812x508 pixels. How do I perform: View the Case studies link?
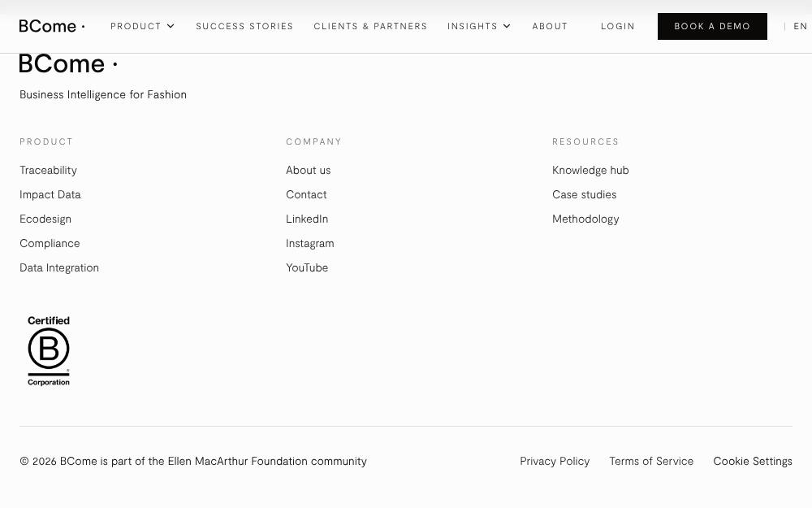[584, 194]
